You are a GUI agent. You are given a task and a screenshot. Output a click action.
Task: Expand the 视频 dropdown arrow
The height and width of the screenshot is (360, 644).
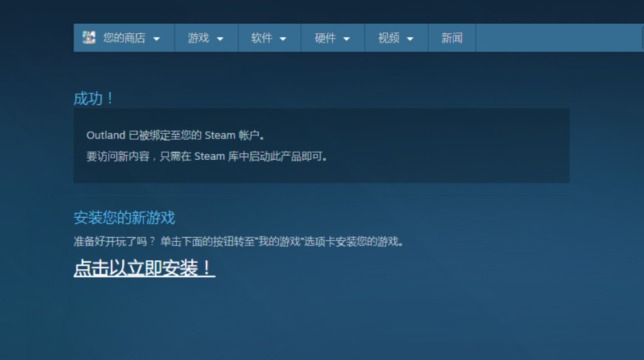tap(410, 39)
